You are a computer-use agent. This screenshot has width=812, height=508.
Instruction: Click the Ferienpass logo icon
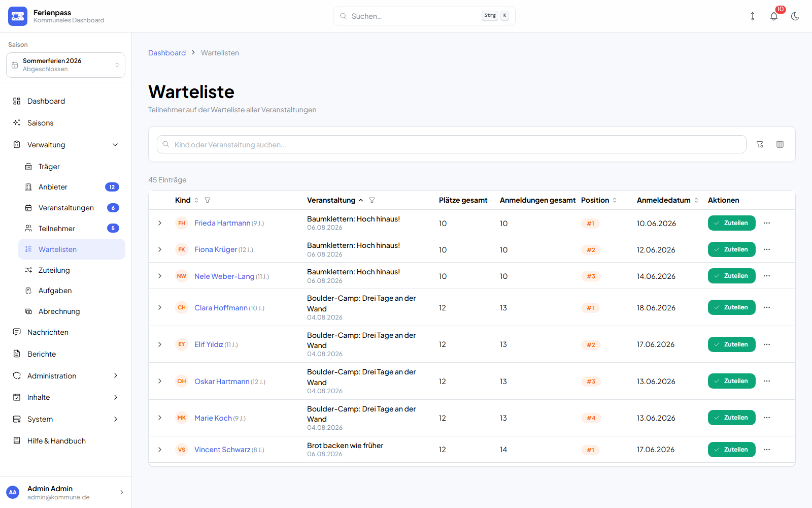point(18,16)
